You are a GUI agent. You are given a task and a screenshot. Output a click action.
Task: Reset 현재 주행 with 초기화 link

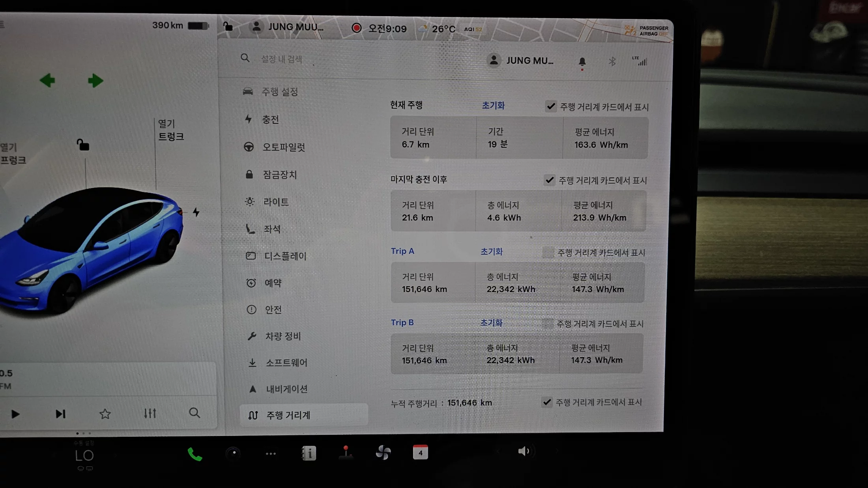[x=493, y=105]
